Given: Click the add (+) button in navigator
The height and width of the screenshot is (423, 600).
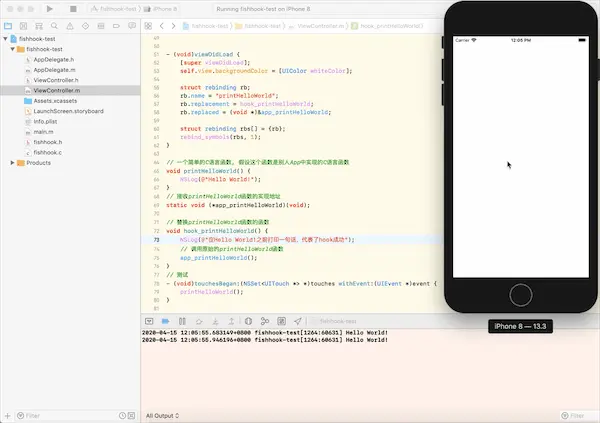Looking at the screenshot, I should 7,416.
